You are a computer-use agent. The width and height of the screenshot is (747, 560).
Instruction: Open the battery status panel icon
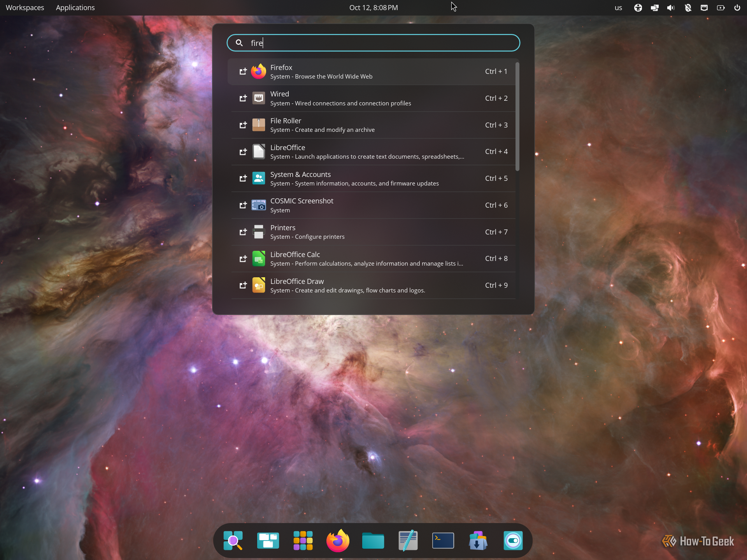click(721, 8)
